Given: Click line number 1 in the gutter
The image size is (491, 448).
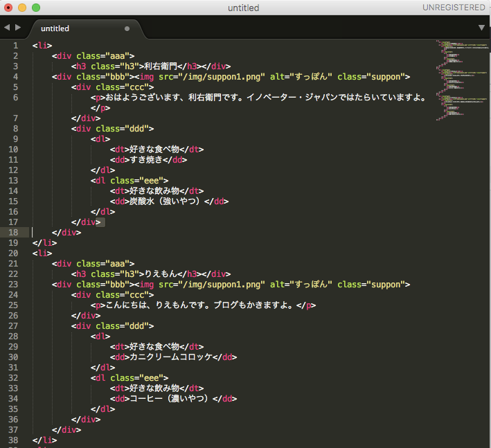Looking at the screenshot, I should [x=16, y=46].
